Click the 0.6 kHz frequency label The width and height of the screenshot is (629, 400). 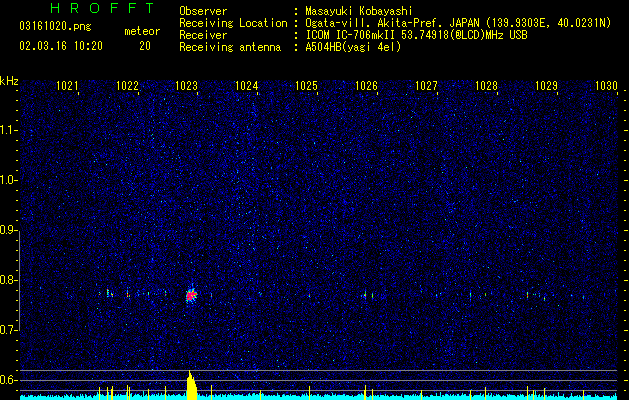[x=8, y=380]
